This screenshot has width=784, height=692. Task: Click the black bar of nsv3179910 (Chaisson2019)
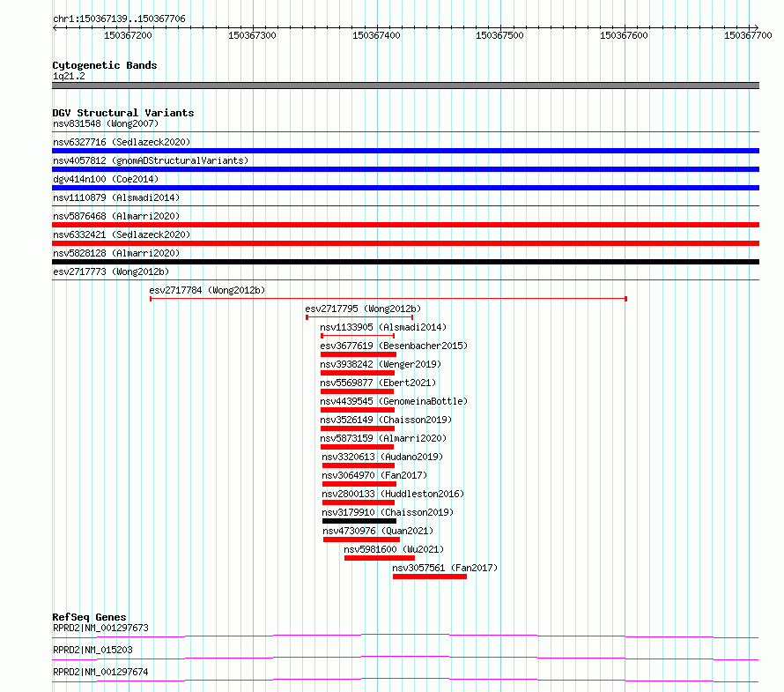pyautogui.click(x=359, y=521)
